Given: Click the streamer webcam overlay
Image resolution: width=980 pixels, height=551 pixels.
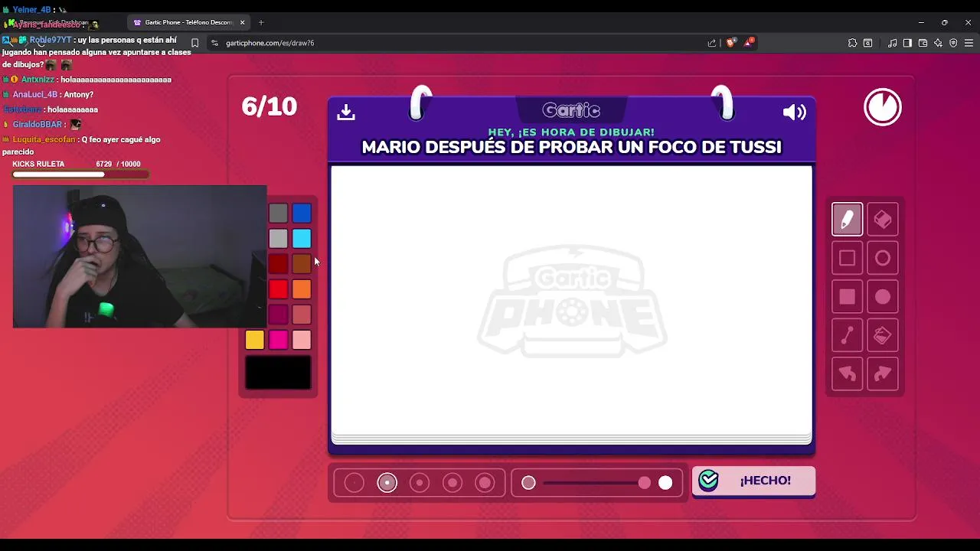Looking at the screenshot, I should (x=139, y=256).
